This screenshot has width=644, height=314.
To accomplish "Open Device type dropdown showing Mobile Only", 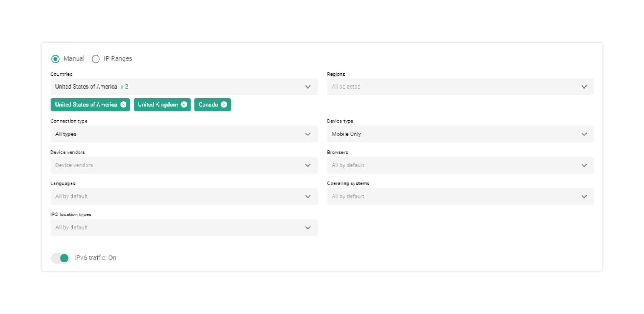I will pyautogui.click(x=460, y=134).
